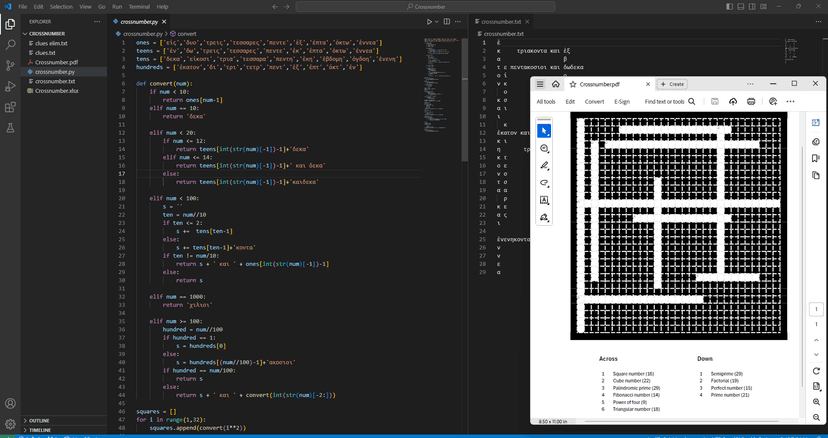Open the Extensions view icon
This screenshot has width=828, height=438.
(10, 107)
